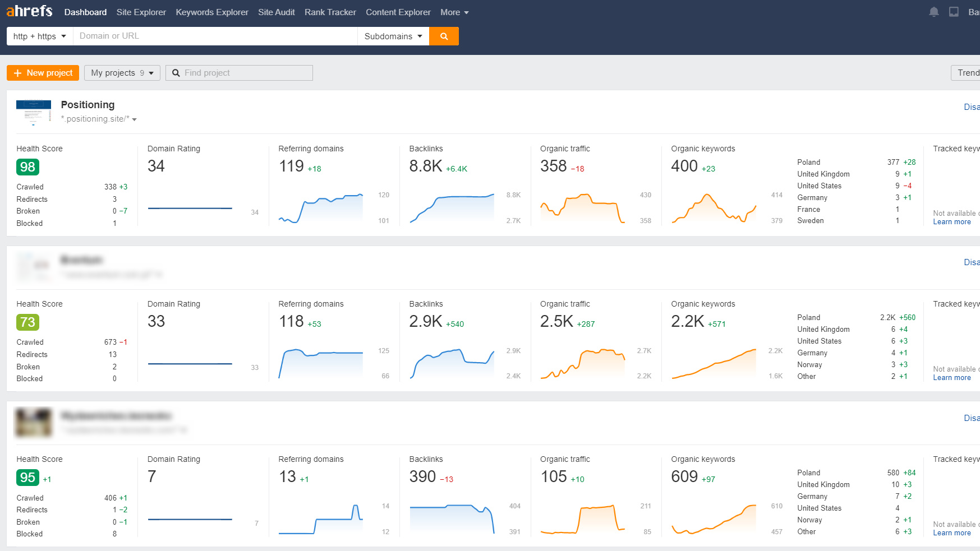Click the notifications bell icon

tap(933, 11)
